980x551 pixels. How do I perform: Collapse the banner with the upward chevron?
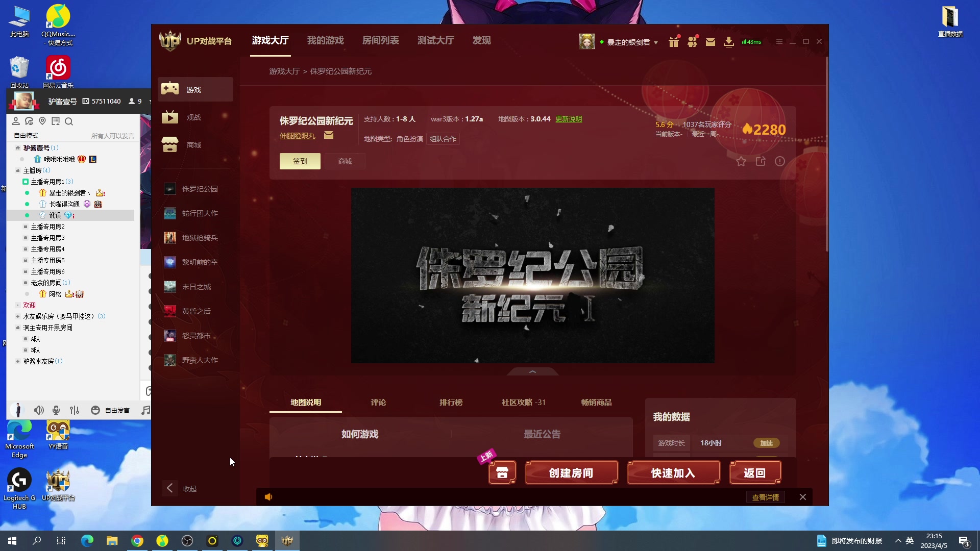tap(532, 372)
